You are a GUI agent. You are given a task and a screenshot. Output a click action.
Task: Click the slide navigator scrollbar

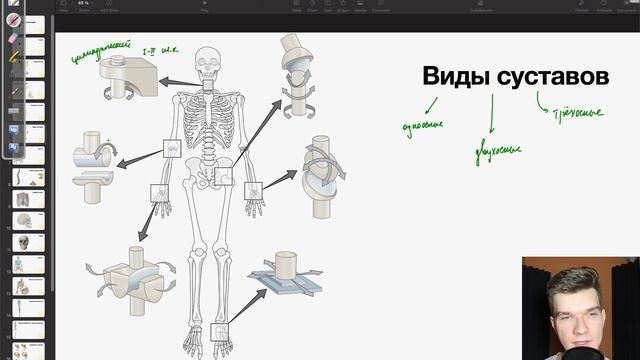tap(52, 153)
